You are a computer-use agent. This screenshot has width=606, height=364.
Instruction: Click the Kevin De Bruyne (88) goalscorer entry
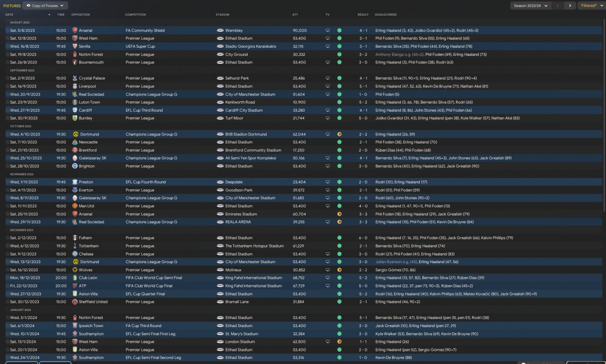[393, 358]
